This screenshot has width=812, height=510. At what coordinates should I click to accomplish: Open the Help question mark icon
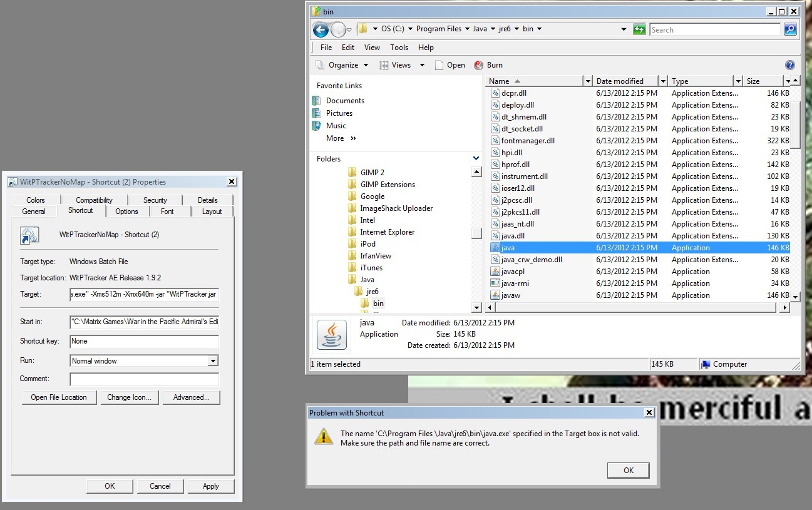(790, 65)
